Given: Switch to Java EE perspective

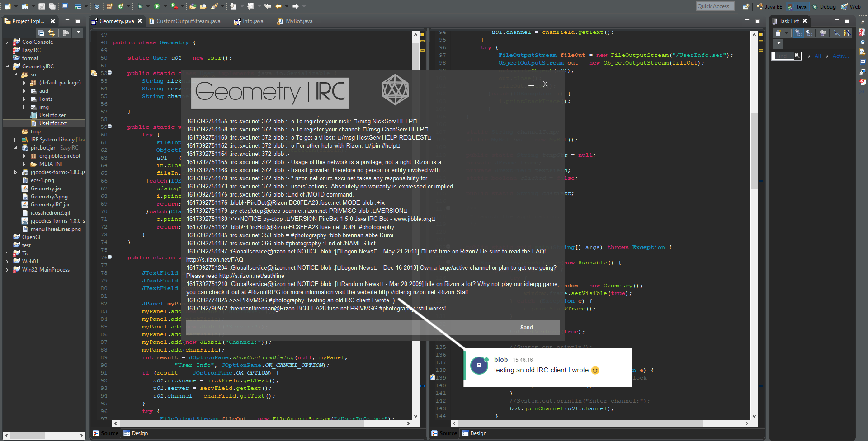Looking at the screenshot, I should [769, 7].
